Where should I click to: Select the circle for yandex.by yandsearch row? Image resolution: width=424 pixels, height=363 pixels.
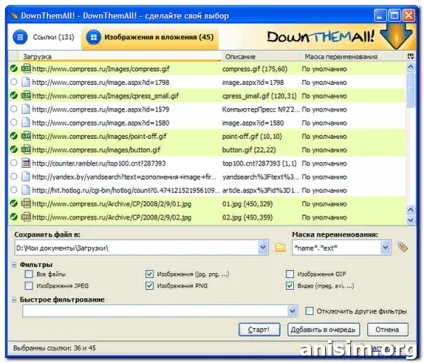pyautogui.click(x=14, y=177)
